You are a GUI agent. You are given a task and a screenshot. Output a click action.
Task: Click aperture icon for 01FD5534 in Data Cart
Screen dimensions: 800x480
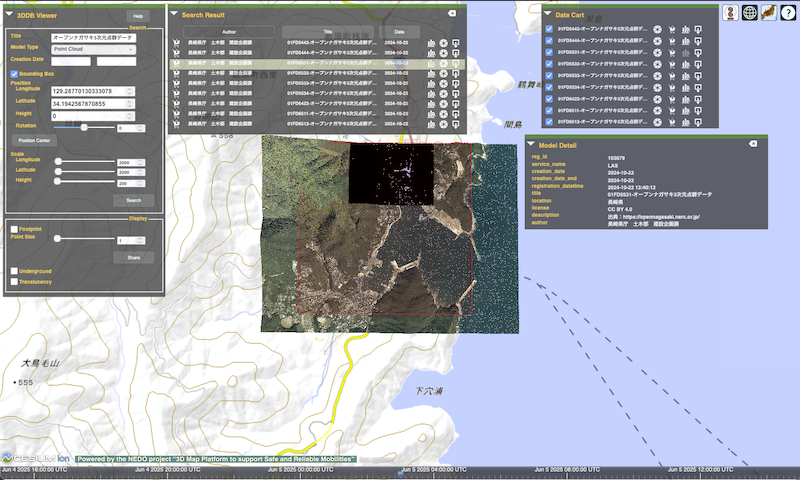point(658,87)
